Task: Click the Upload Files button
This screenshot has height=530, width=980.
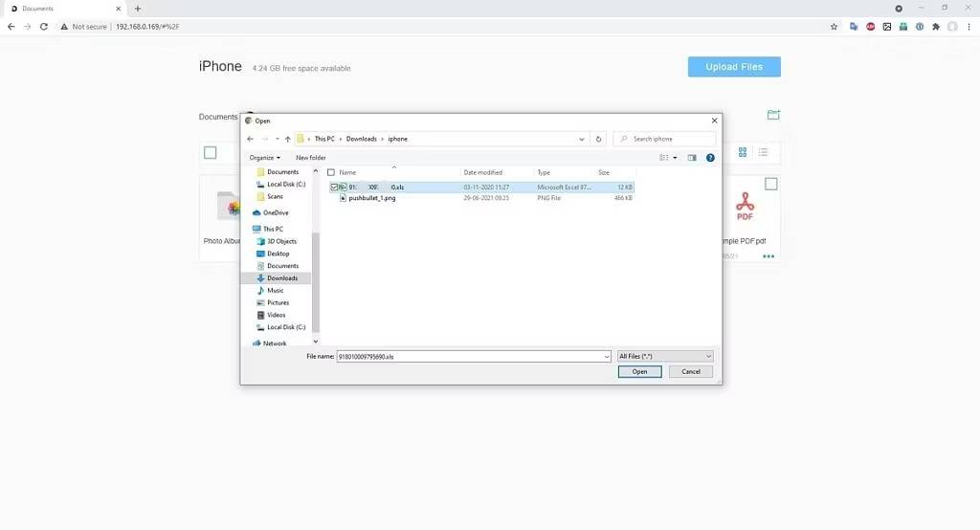Action: tap(734, 67)
